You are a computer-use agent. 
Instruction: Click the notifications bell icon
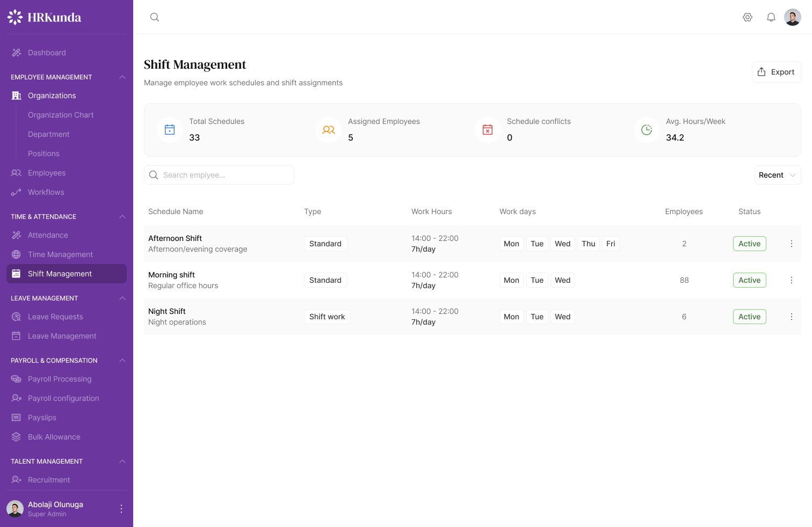[x=771, y=17]
